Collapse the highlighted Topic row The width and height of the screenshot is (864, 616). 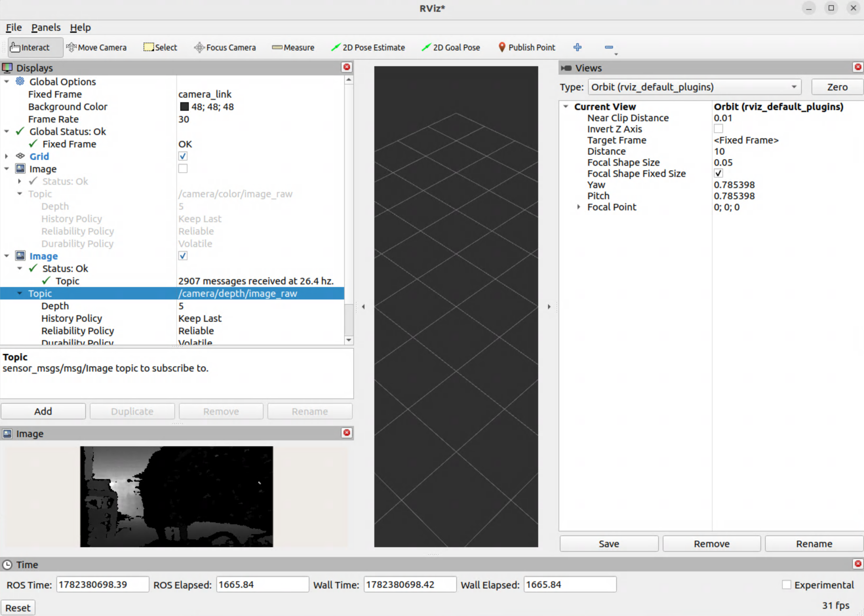[20, 293]
